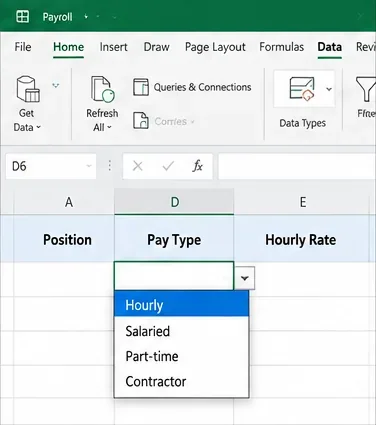Click the Filter funnel icon
376x425 pixels.
(366, 89)
